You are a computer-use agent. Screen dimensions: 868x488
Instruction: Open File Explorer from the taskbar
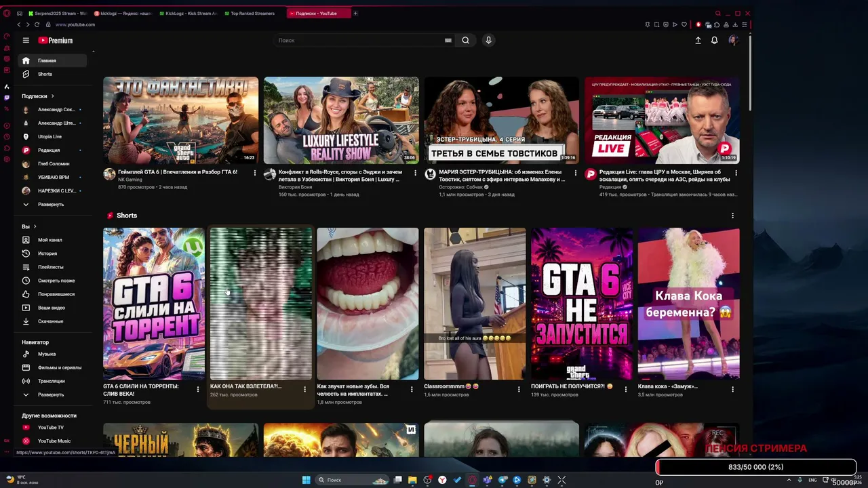[412, 480]
